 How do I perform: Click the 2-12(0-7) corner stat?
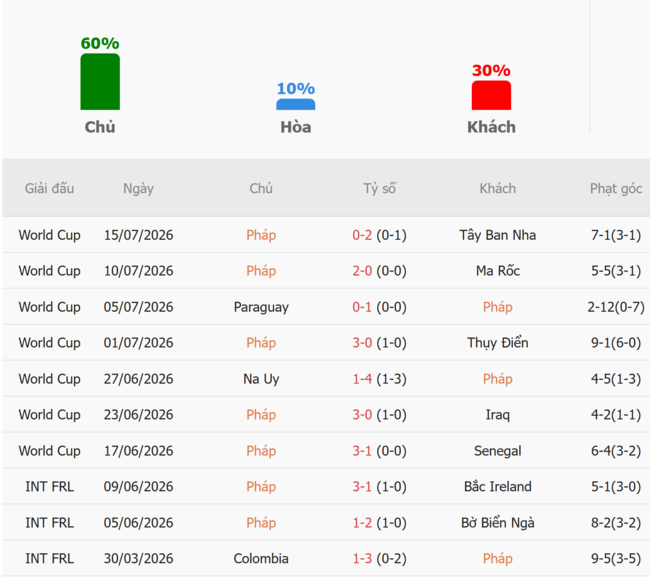click(616, 307)
